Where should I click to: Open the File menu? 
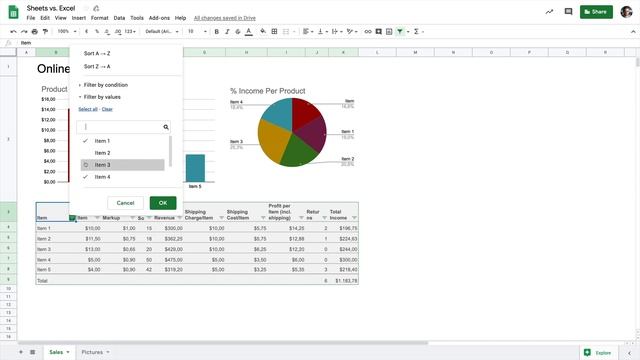31,18
